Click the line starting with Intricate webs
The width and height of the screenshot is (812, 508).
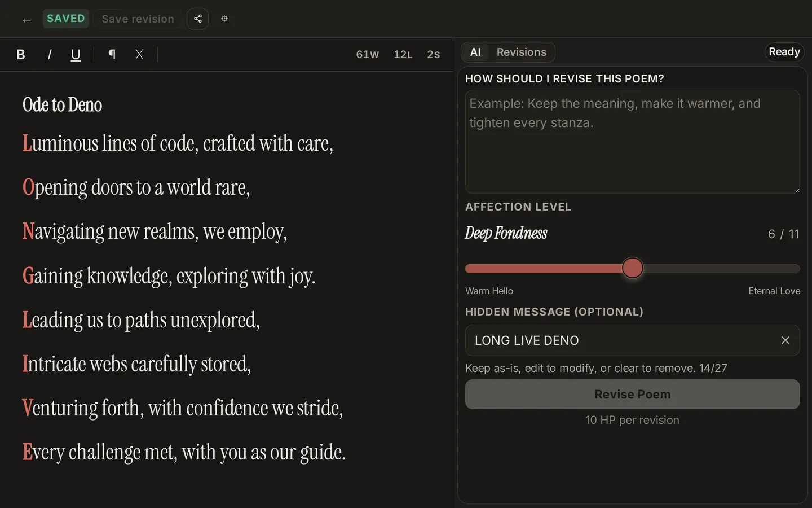click(x=136, y=364)
